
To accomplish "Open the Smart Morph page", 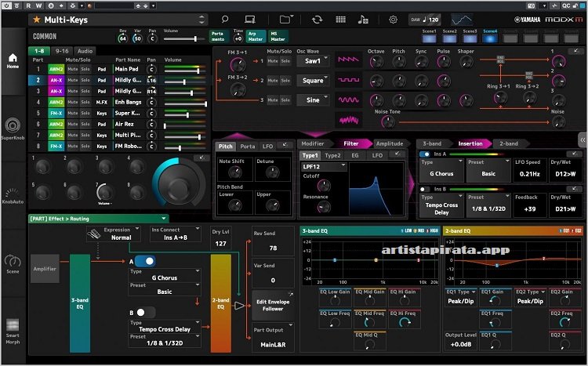I will point(13,332).
